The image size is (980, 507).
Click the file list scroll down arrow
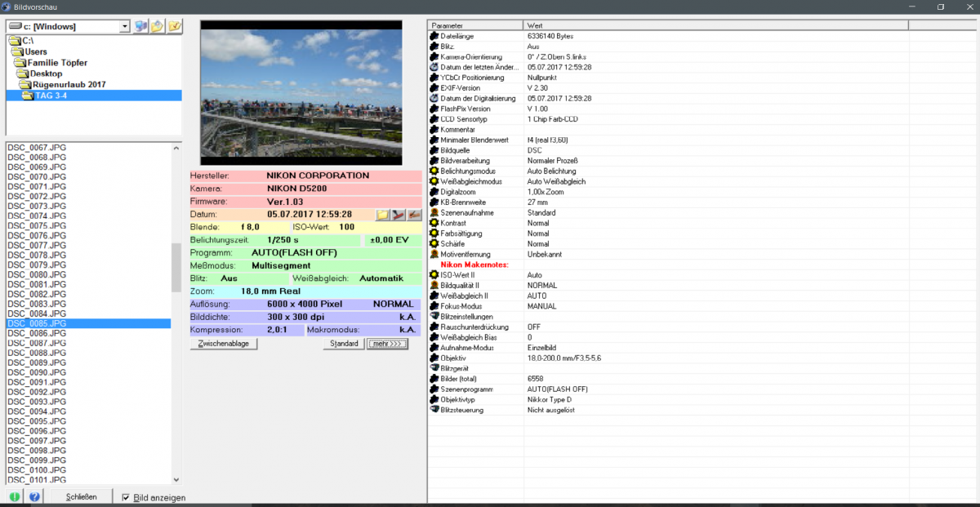176,479
